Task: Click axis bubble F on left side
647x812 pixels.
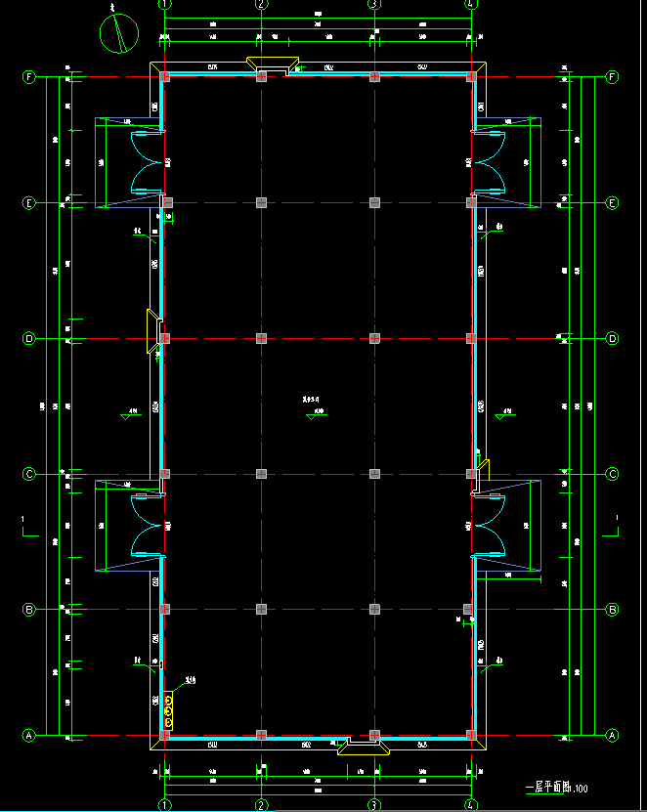Action: point(29,76)
